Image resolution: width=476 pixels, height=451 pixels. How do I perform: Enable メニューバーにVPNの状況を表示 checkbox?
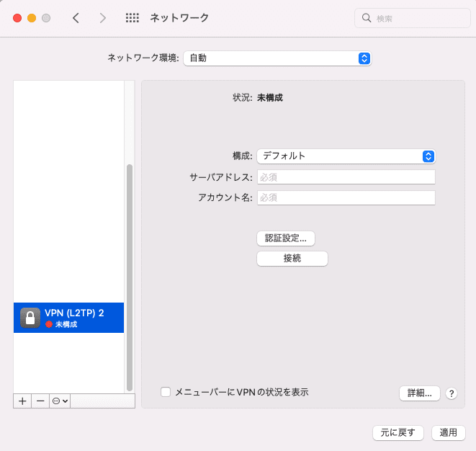[x=166, y=392]
